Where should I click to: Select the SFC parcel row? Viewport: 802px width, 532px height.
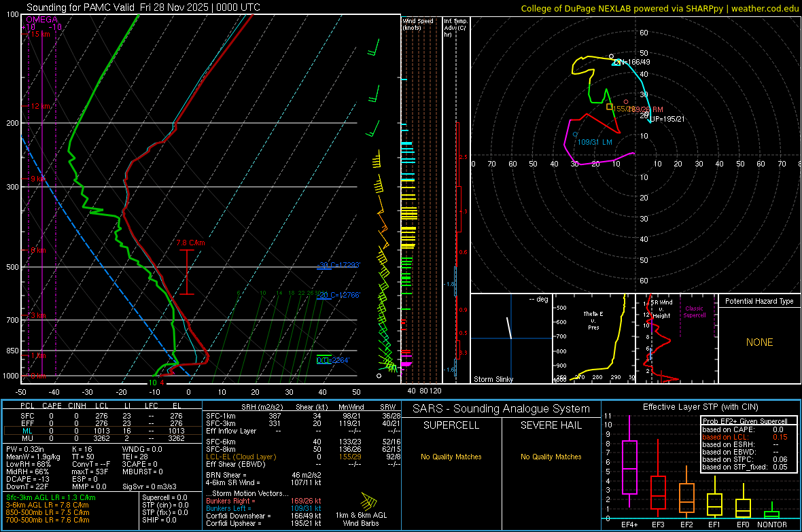(102, 416)
